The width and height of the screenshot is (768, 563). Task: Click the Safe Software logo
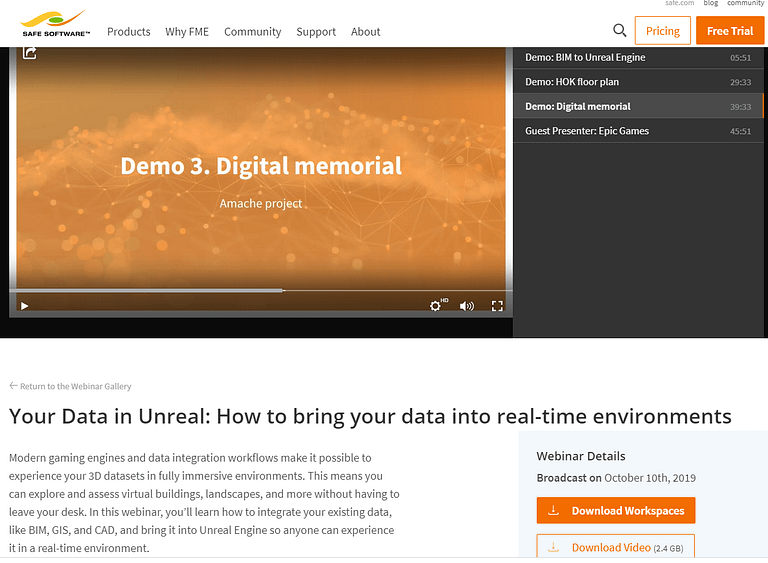[55, 24]
